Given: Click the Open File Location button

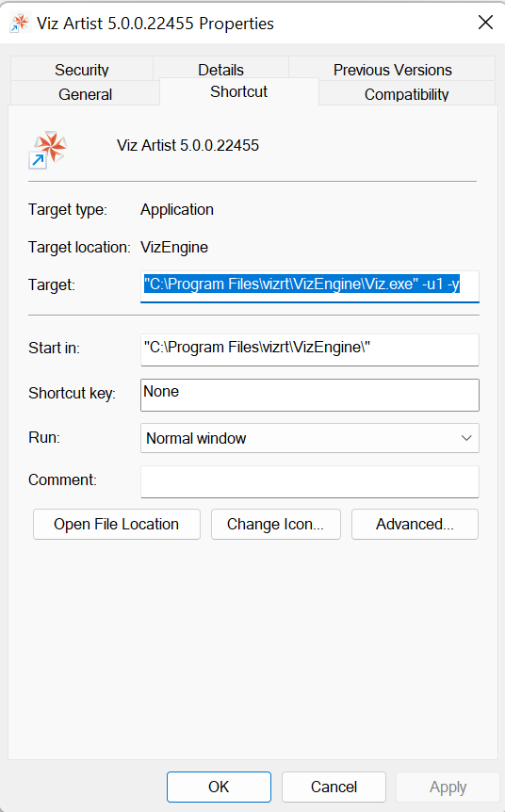Looking at the screenshot, I should coord(117,524).
